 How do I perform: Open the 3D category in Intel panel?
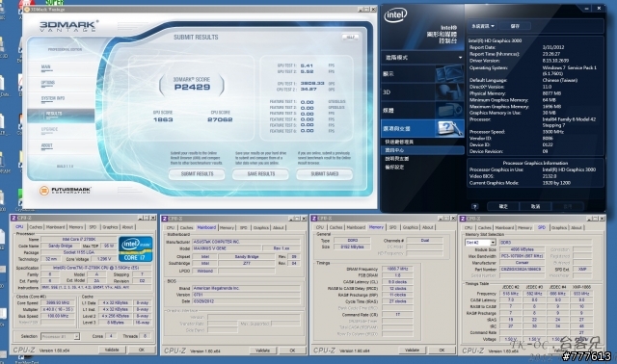click(422, 92)
